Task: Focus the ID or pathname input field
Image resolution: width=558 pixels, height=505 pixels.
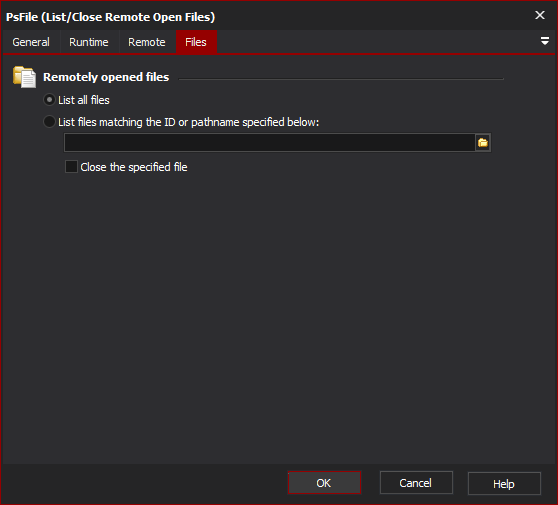Action: click(270, 143)
